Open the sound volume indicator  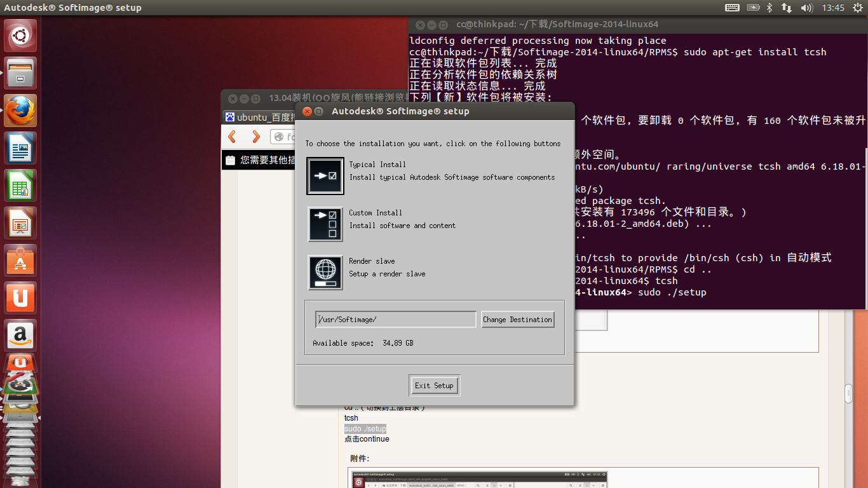(807, 8)
